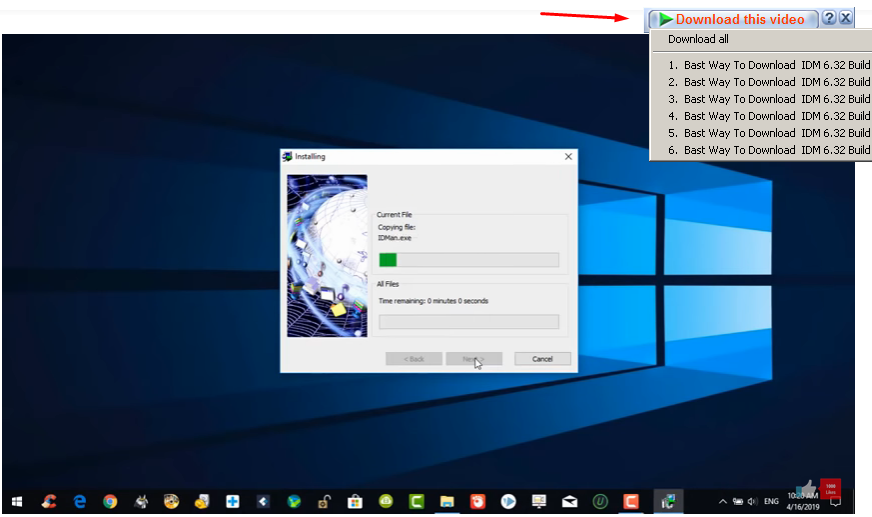Click the Time remaining text
Screen dimensions: 872x517
coord(433,301)
